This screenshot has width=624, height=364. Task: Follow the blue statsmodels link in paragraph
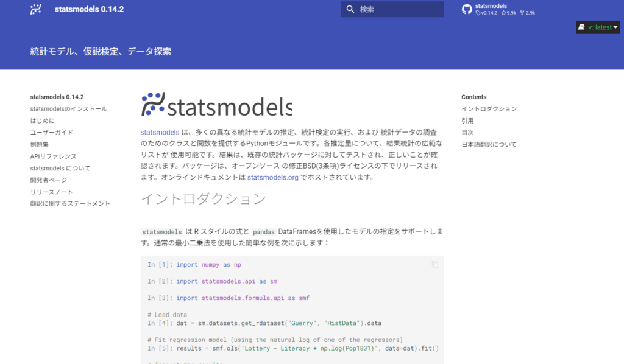(160, 132)
